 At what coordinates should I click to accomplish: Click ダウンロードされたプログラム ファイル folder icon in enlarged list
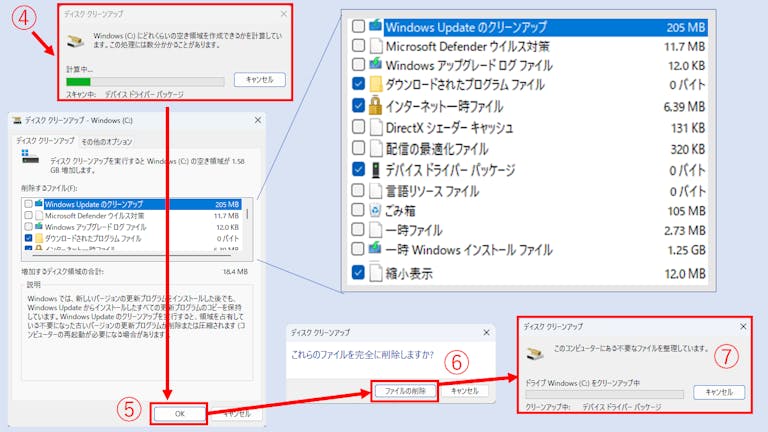point(376,84)
